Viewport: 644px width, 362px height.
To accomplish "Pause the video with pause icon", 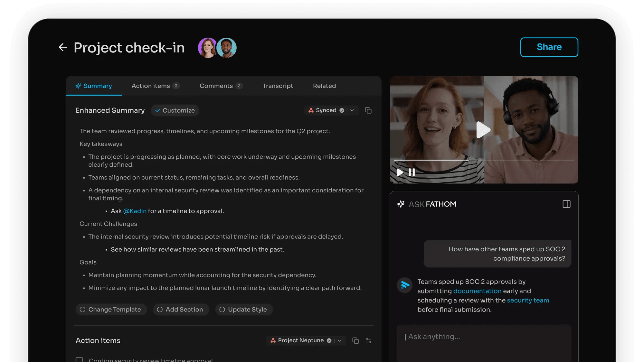I will click(x=412, y=172).
